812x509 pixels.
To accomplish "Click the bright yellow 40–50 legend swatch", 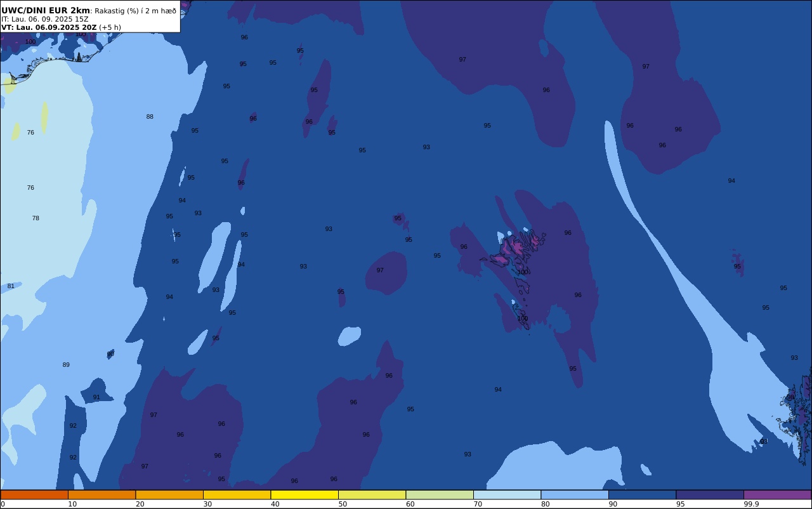I will (x=304, y=494).
